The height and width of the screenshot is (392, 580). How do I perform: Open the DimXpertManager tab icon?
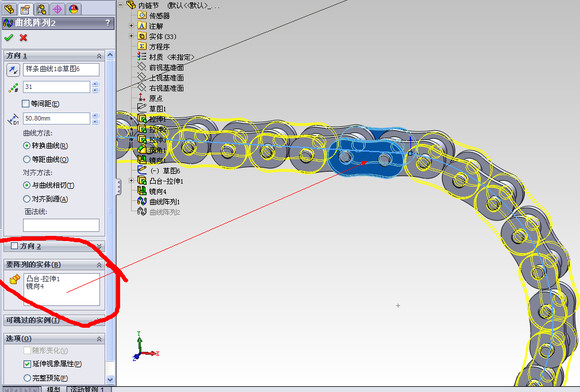pos(57,9)
